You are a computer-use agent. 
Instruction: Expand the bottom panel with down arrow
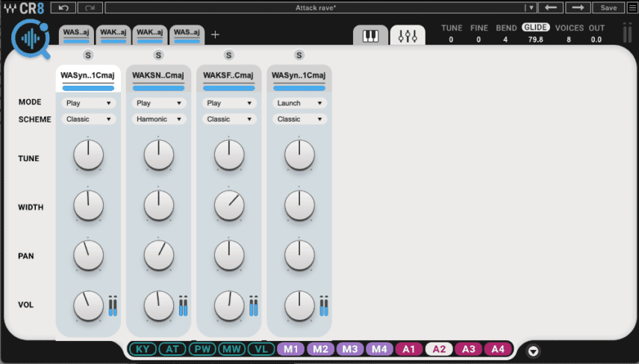(533, 351)
